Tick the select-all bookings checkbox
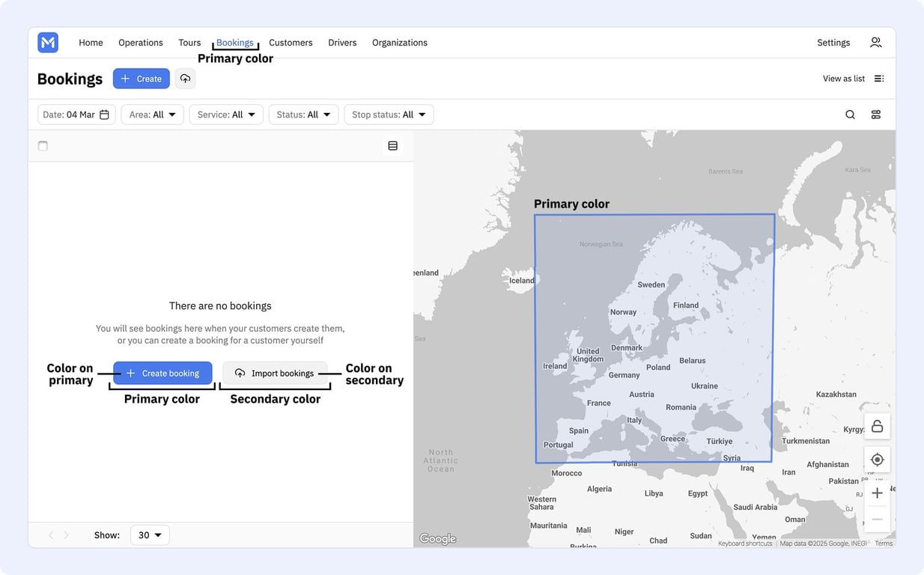This screenshot has height=575, width=924. point(43,146)
